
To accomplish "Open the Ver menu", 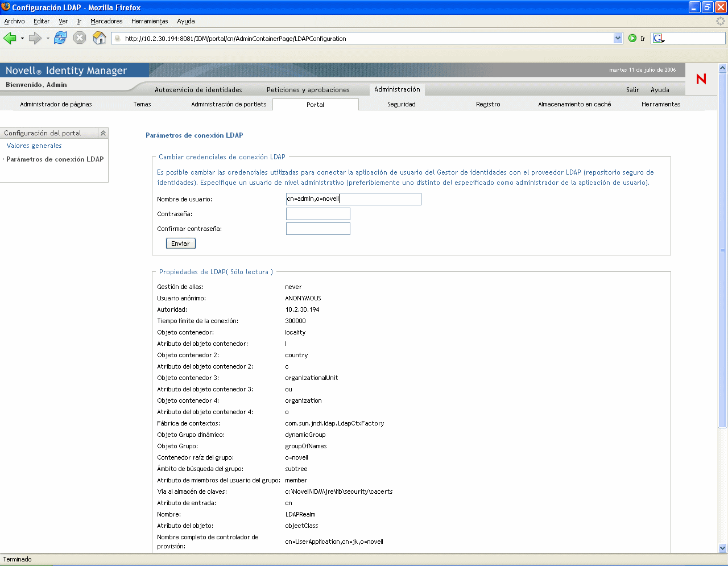I will click(x=63, y=21).
